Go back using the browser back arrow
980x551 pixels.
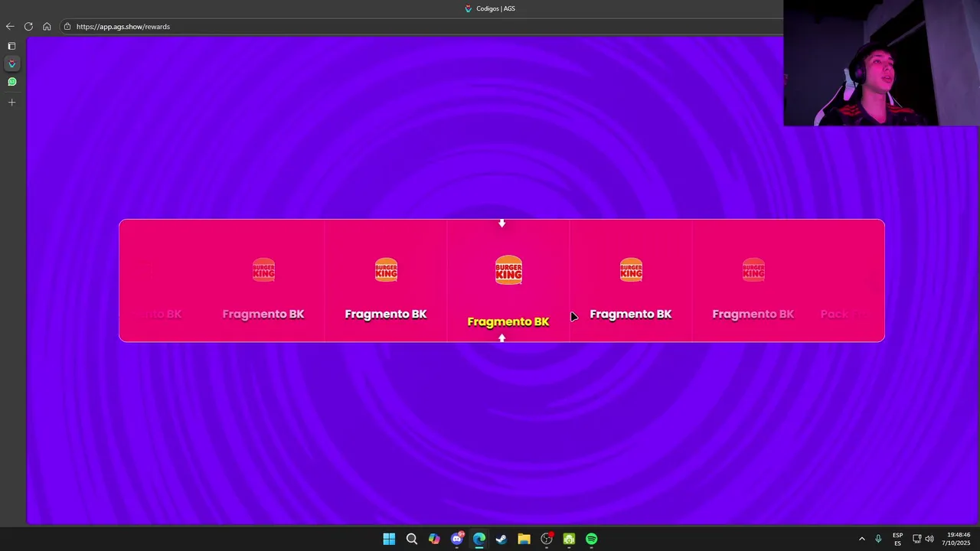pyautogui.click(x=10, y=26)
